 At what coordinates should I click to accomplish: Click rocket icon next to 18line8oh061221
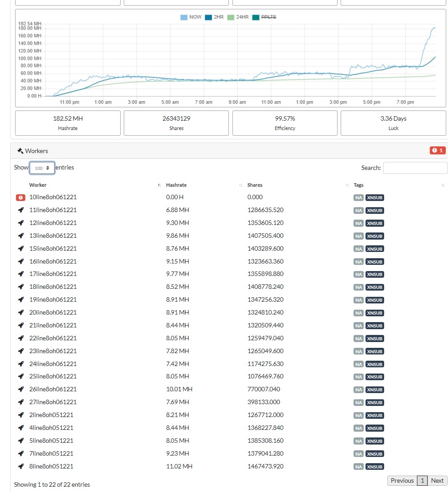(21, 287)
